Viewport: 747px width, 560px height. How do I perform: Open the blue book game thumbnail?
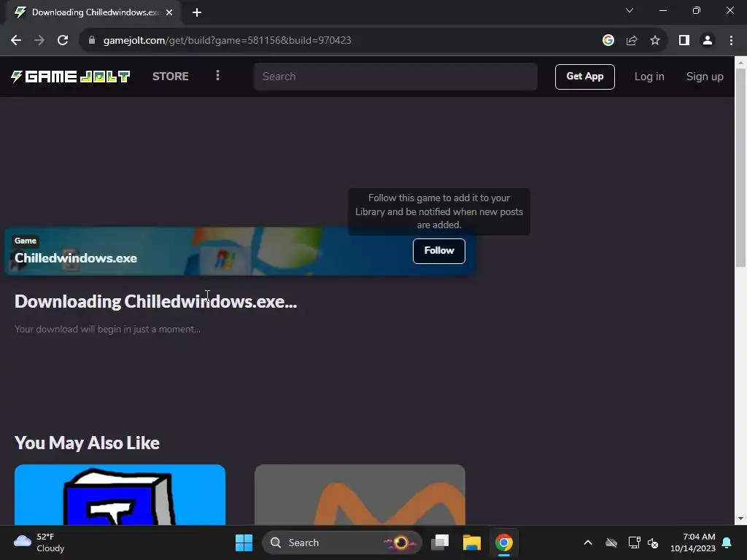120,495
